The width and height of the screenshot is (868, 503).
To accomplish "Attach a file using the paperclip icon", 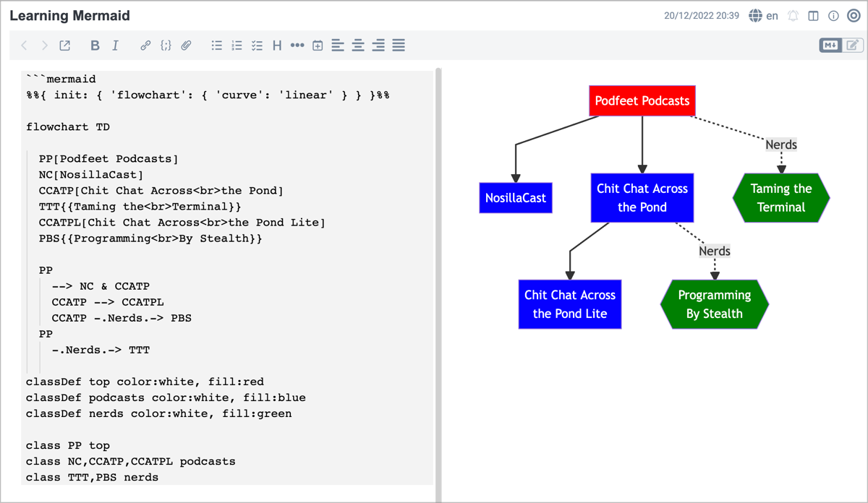I will pos(186,46).
